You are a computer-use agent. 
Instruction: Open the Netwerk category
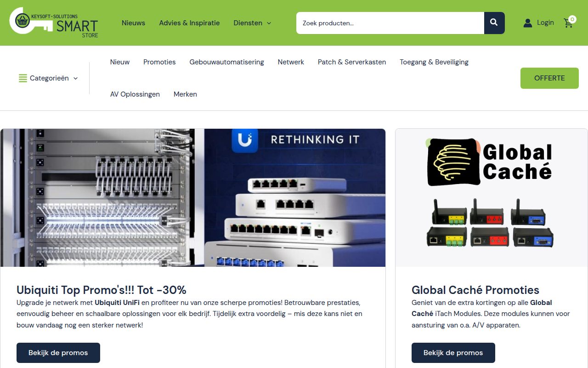pos(291,62)
